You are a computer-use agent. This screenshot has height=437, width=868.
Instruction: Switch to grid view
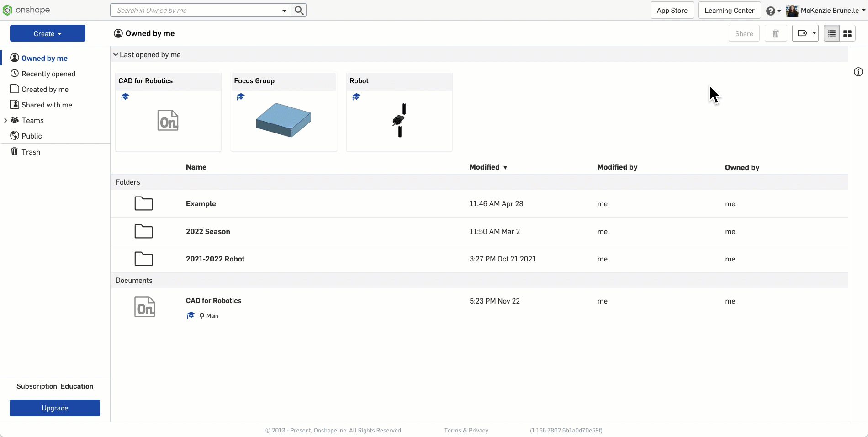click(847, 34)
